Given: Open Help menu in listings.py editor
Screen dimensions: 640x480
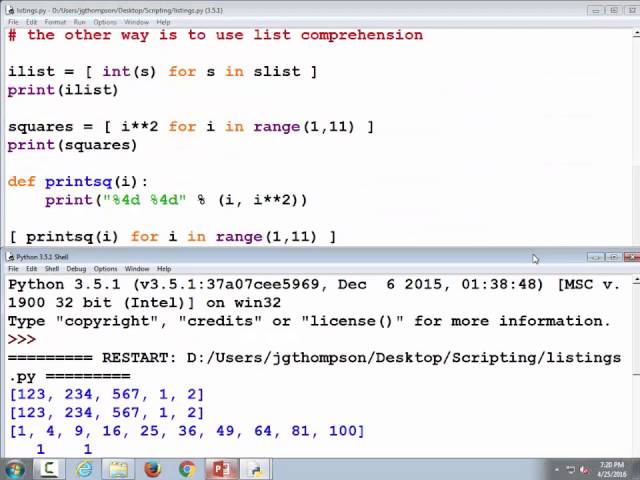Looking at the screenshot, I should (x=163, y=22).
